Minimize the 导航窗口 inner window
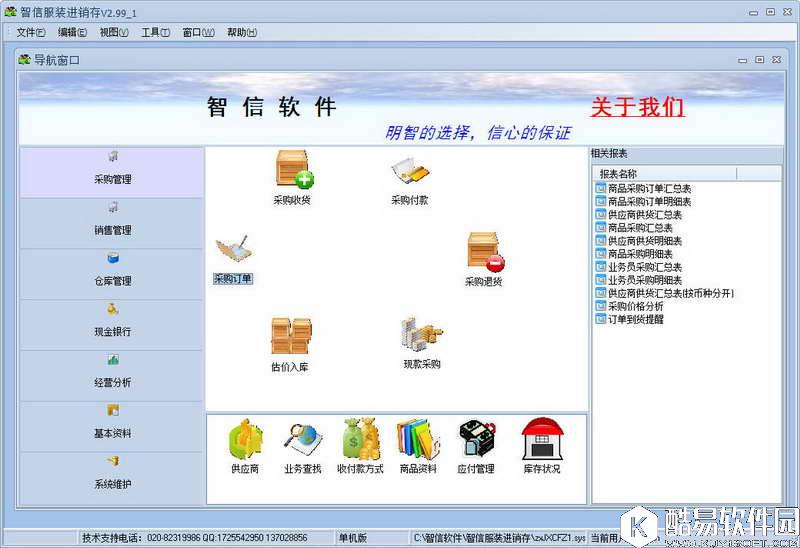Screen dimensions: 800x548 743,60
